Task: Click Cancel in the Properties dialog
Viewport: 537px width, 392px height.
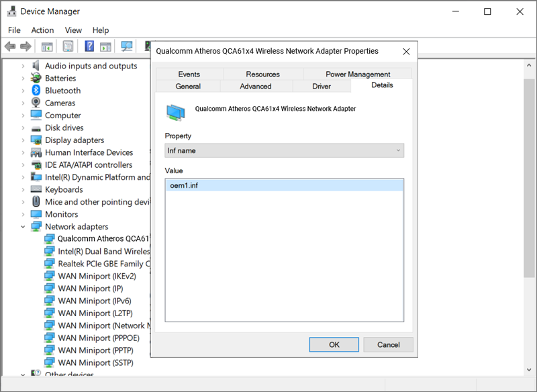Action: coord(388,344)
